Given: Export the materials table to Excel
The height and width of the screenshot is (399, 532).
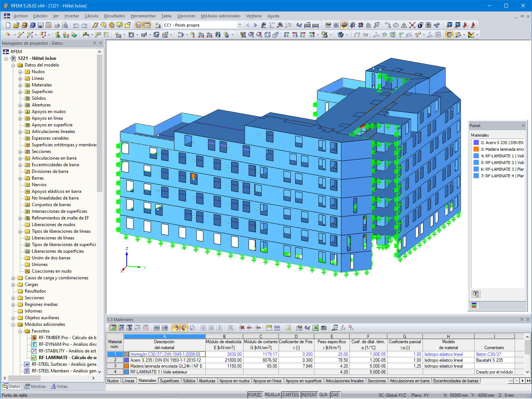Looking at the screenshot, I should [316, 328].
